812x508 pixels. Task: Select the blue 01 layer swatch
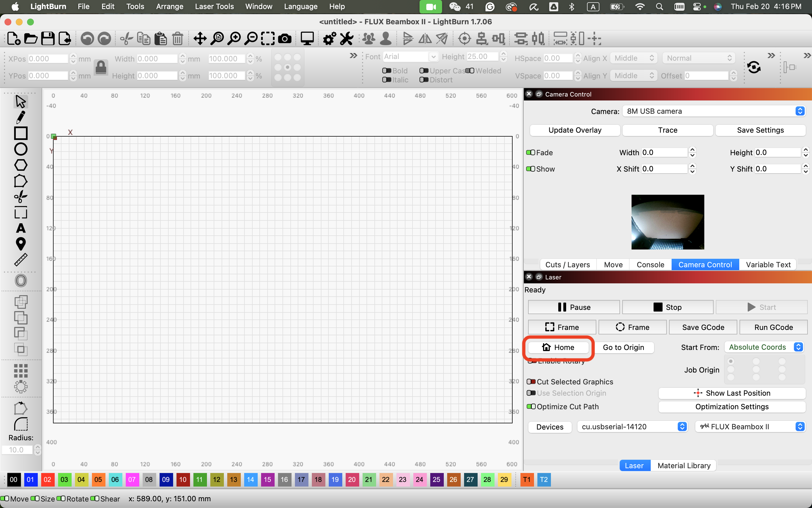coord(30,479)
